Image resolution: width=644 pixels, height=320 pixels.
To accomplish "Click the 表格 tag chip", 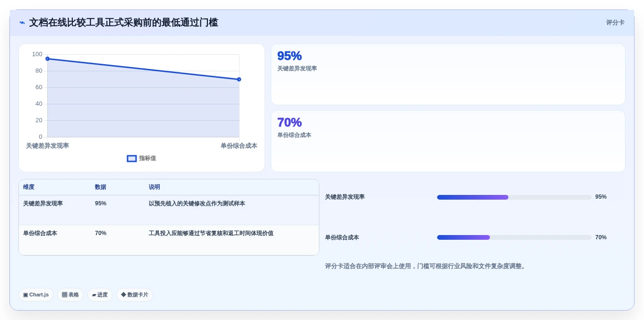I will [70, 295].
